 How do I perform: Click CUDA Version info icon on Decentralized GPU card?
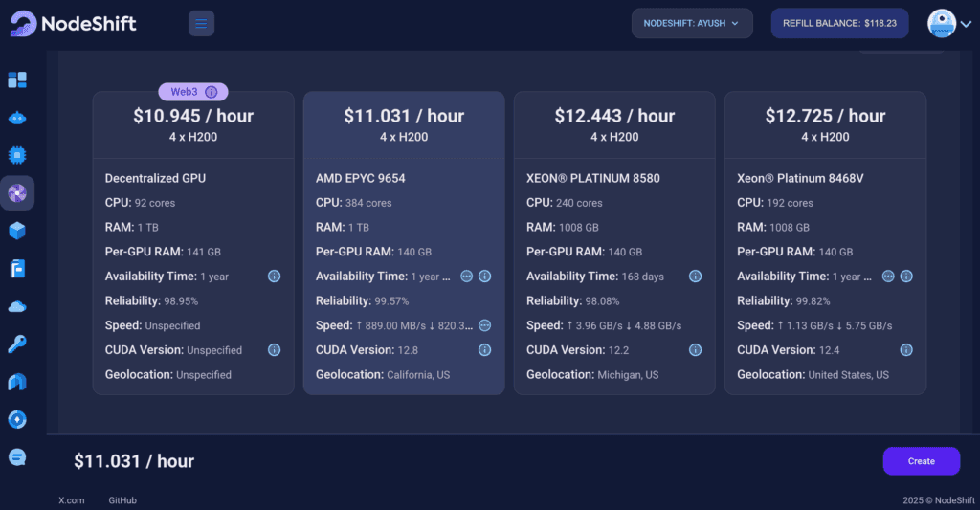pos(275,350)
